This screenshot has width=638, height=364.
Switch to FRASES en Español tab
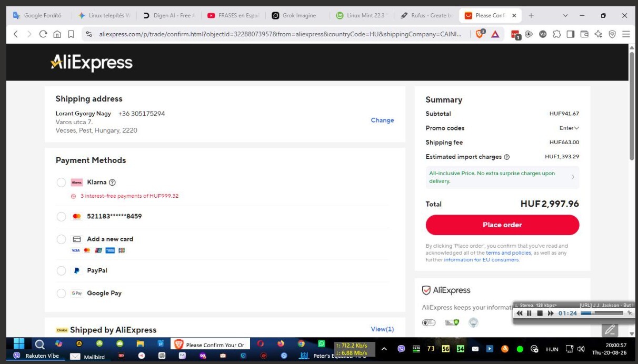click(234, 16)
